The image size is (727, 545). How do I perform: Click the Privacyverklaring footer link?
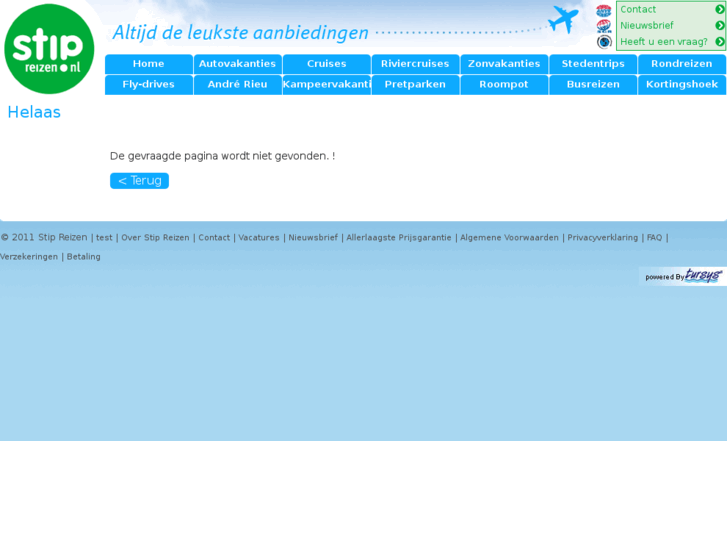pyautogui.click(x=603, y=238)
